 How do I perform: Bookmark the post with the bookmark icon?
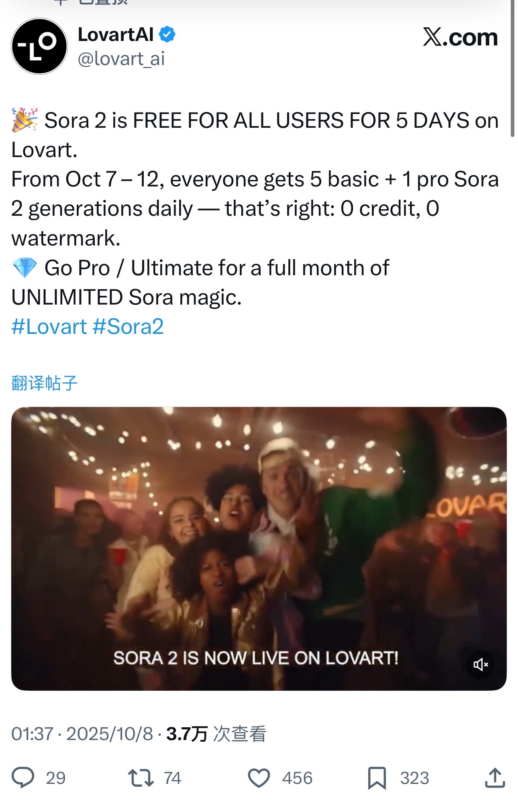[x=377, y=778]
